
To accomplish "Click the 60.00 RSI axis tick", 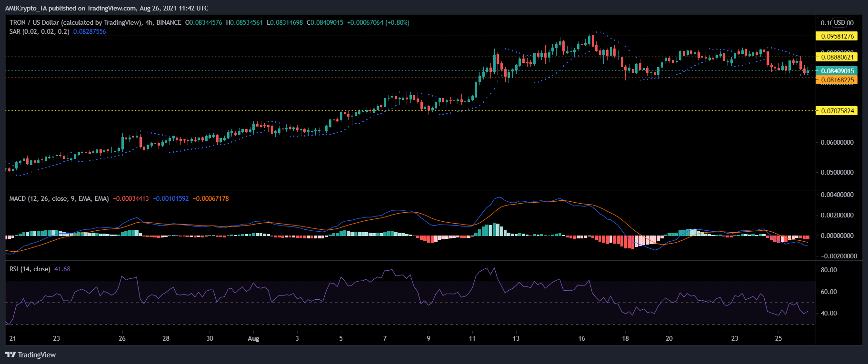I will (x=829, y=292).
